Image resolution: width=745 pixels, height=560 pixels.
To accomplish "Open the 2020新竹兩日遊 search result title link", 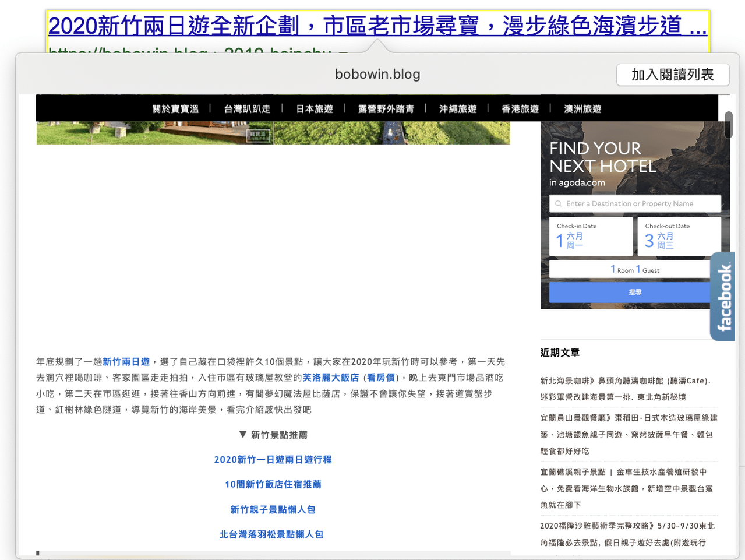I will pyautogui.click(x=377, y=26).
